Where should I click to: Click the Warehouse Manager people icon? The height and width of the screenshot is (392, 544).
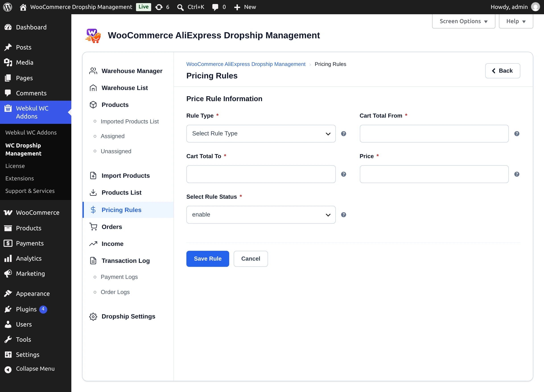pos(93,71)
